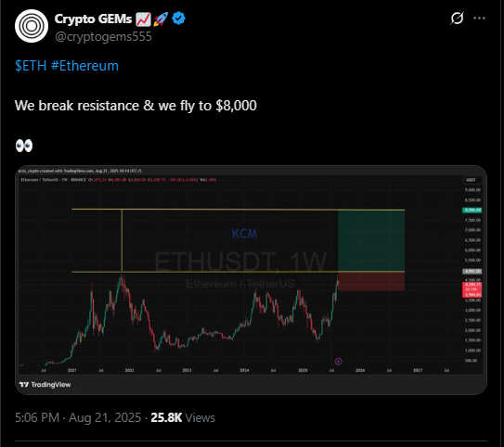Click the rocket emoji beside the name
Image resolution: width=504 pixels, height=447 pixels.
tap(161, 19)
